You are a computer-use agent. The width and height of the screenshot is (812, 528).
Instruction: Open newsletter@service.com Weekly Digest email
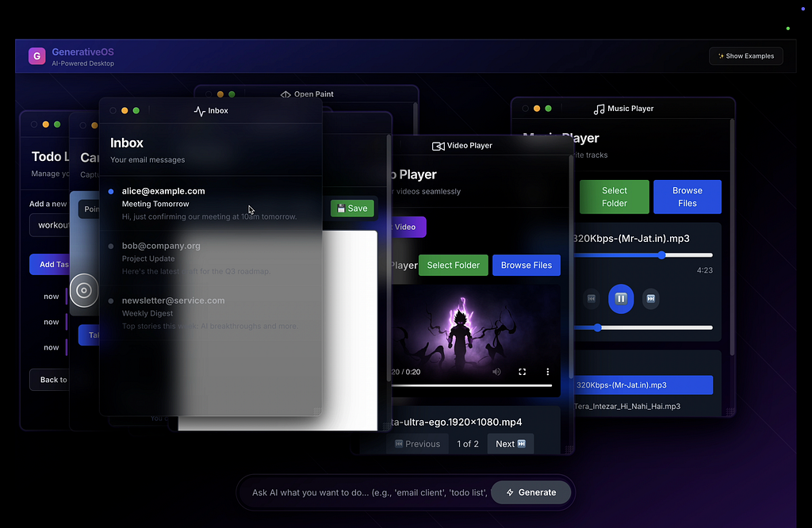pos(210,313)
